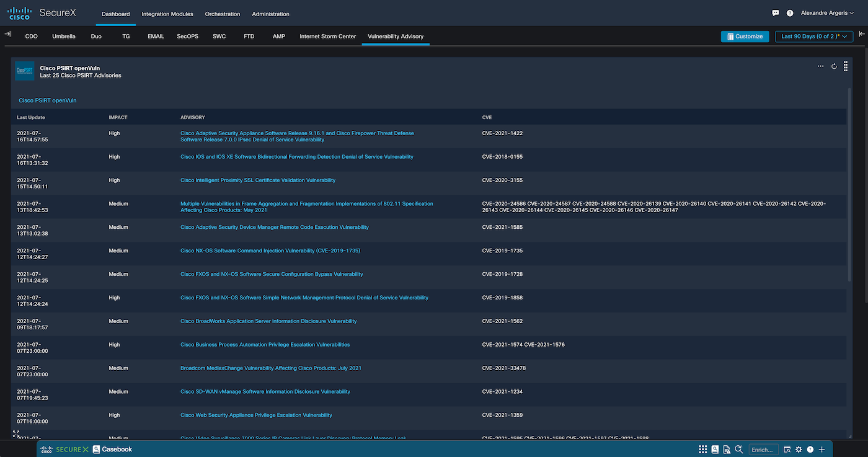Click the ribbon help info icon
The height and width of the screenshot is (457, 868).
pos(810,450)
